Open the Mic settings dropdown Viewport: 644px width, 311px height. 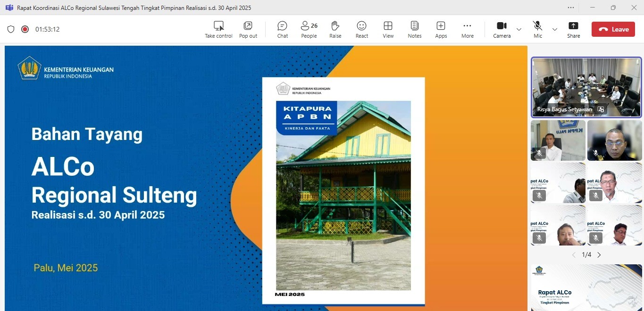tap(555, 29)
